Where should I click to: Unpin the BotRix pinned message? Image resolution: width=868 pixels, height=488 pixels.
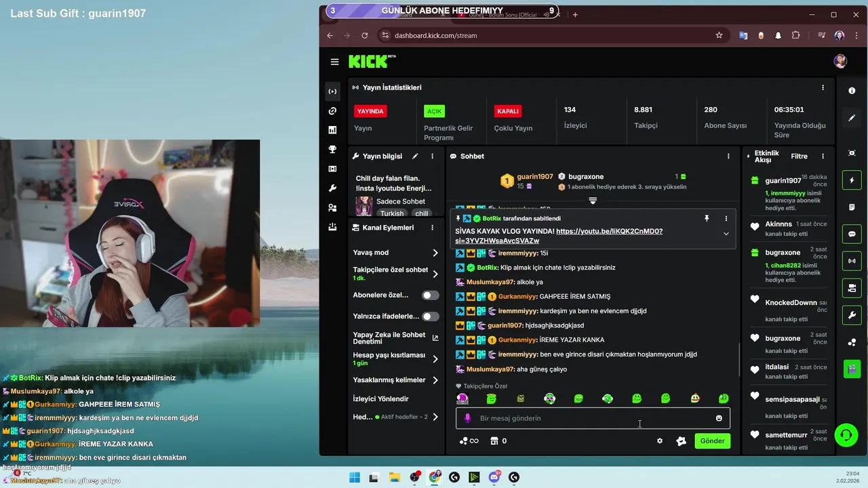(x=707, y=218)
